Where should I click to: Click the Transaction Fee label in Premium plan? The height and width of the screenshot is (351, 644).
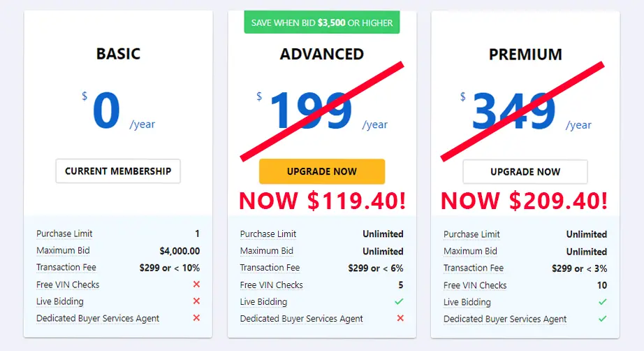[x=474, y=268]
